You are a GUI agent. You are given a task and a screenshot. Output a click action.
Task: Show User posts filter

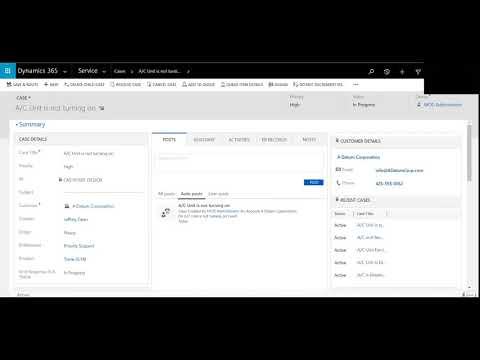pyautogui.click(x=218, y=194)
